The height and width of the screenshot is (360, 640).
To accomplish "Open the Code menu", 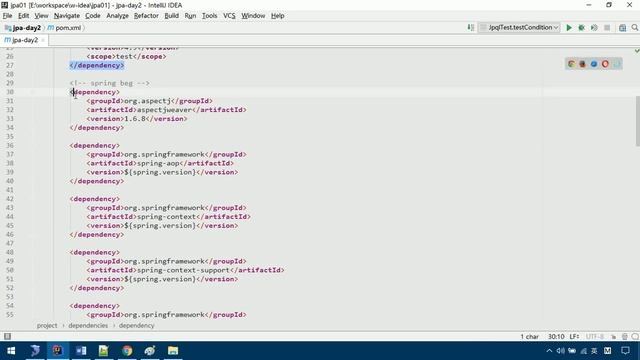I will [x=93, y=16].
